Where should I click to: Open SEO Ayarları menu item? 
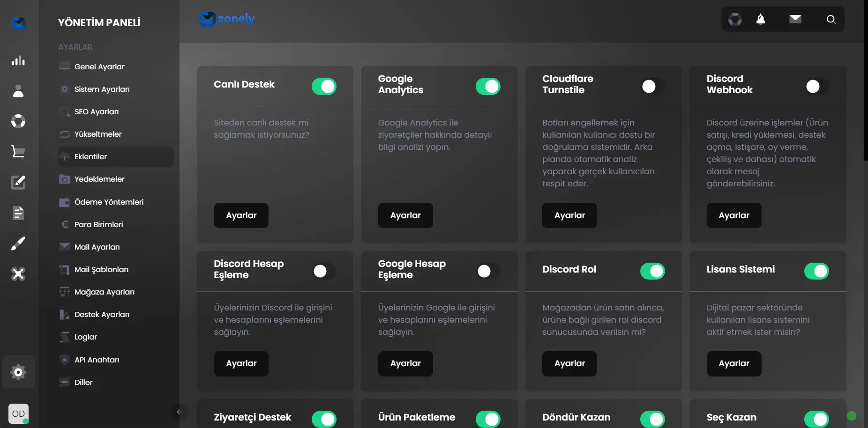click(x=116, y=111)
